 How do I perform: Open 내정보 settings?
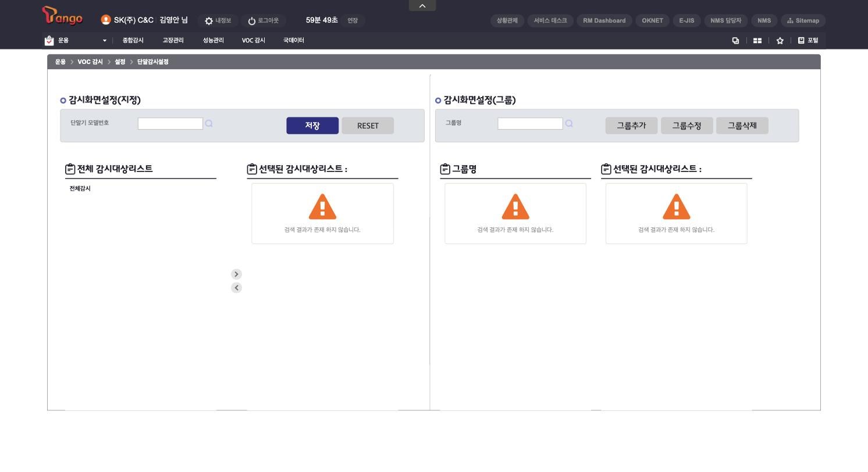point(218,20)
